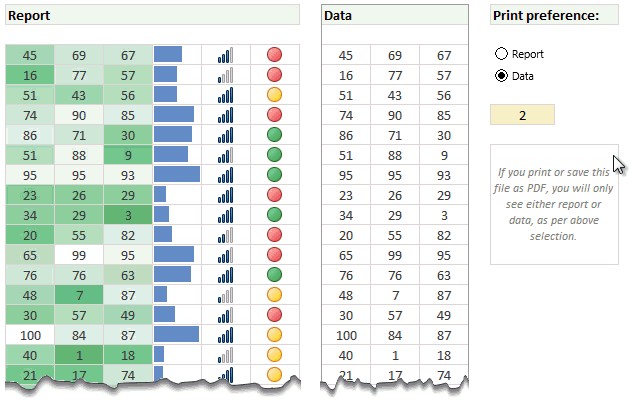
Task: Click green traffic light in row starting 34
Action: pyautogui.click(x=275, y=214)
